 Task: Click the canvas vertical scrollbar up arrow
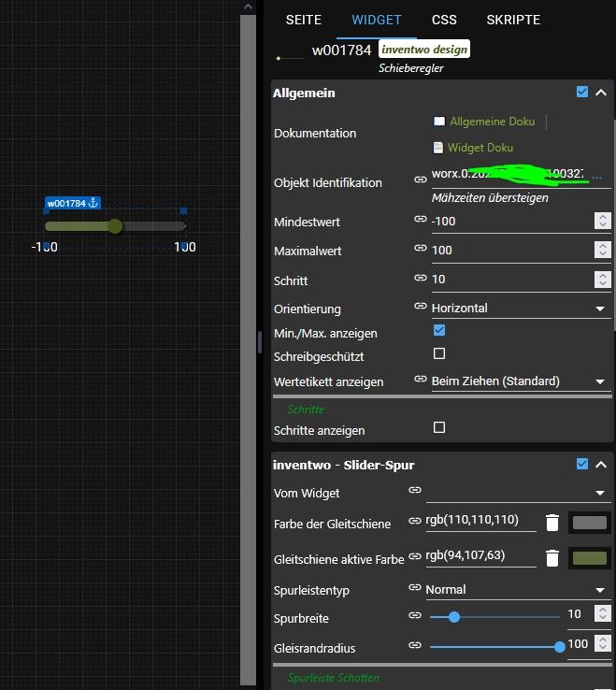[248, 7]
